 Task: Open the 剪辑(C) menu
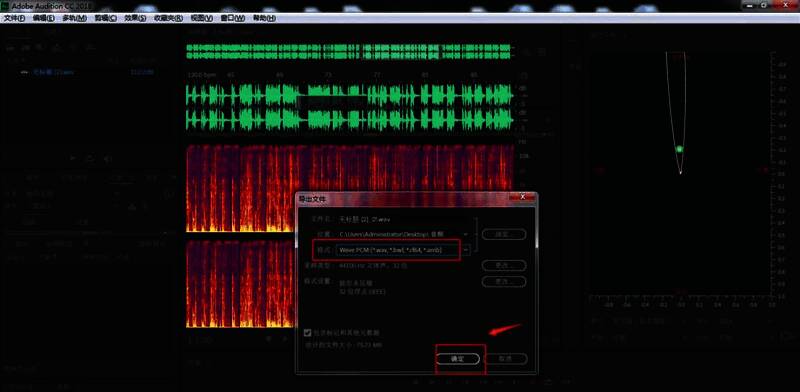click(106, 18)
